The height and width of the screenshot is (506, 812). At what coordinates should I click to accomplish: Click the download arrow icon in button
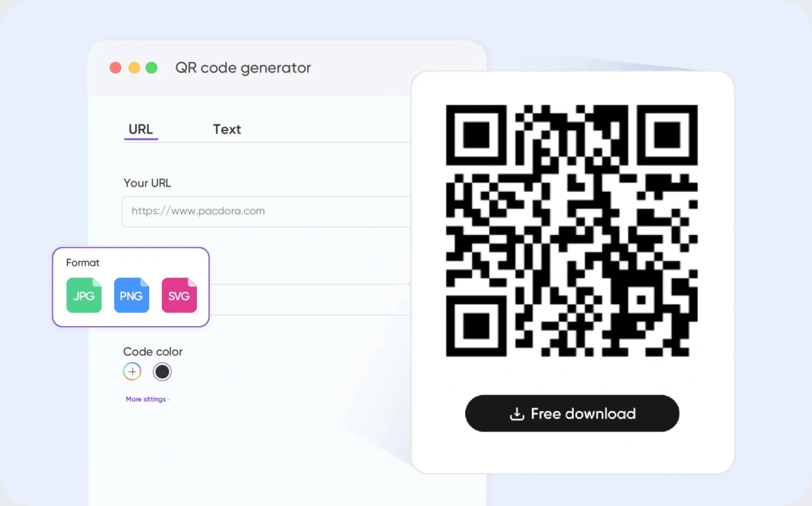coord(517,414)
